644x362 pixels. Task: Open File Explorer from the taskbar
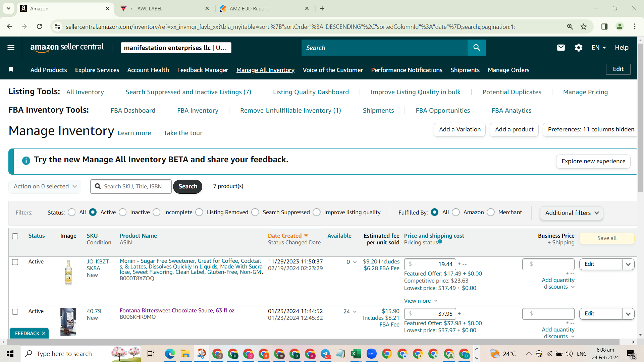coord(185,354)
